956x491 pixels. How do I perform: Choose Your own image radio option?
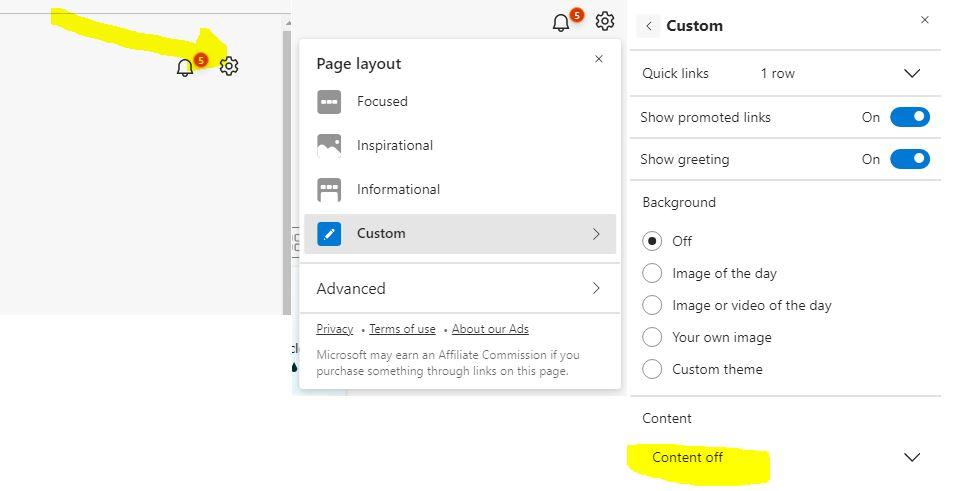652,337
